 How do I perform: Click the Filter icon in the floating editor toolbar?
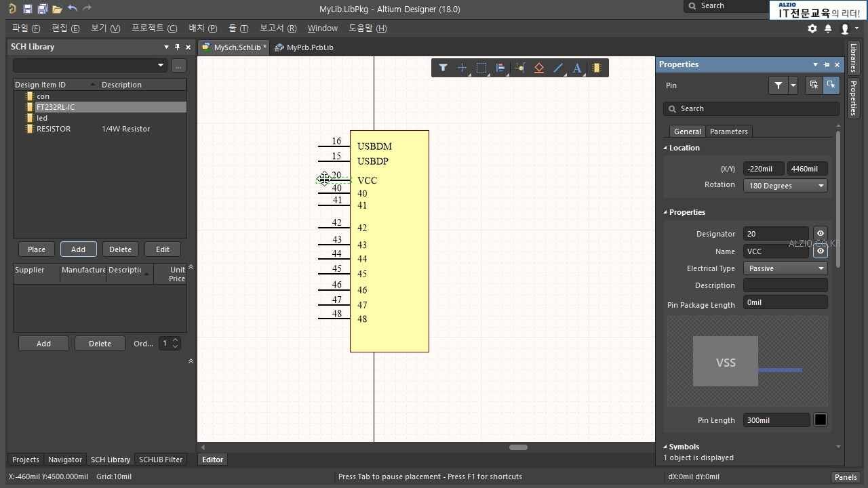[443, 68]
